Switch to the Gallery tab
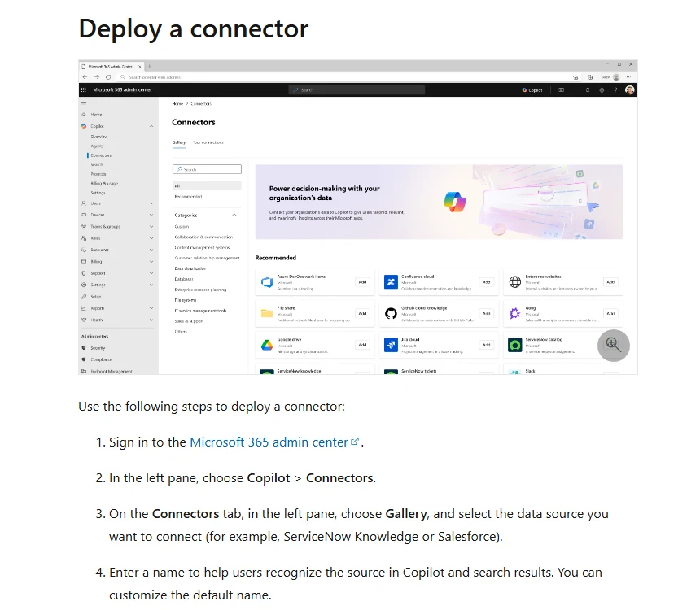Viewport: 700px width, 610px height. [178, 142]
